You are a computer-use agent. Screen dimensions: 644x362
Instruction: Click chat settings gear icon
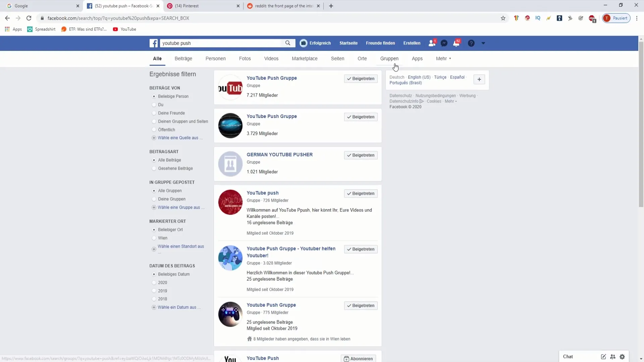[622, 357]
